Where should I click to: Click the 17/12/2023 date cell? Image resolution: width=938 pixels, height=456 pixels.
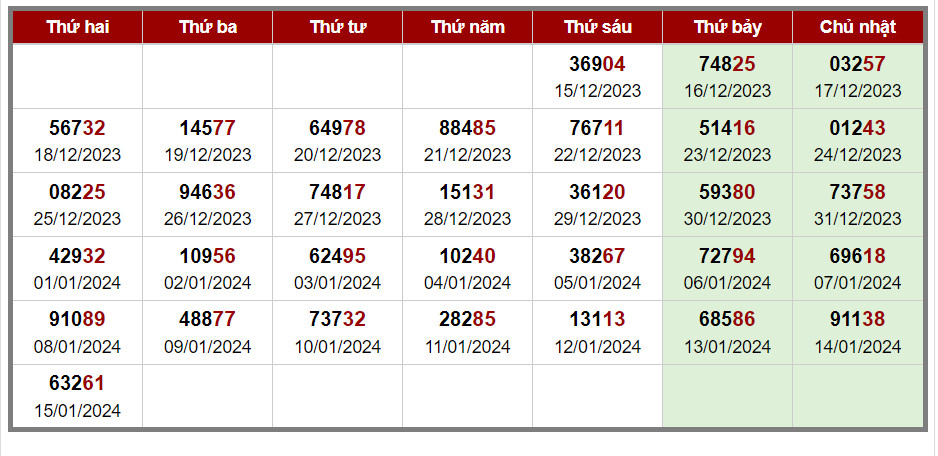pyautogui.click(x=858, y=91)
